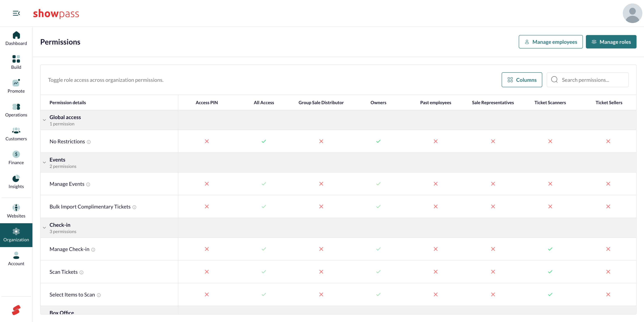The image size is (644, 322).
Task: Toggle Select Items to Scan for Sale Representatives
Action: (493, 294)
